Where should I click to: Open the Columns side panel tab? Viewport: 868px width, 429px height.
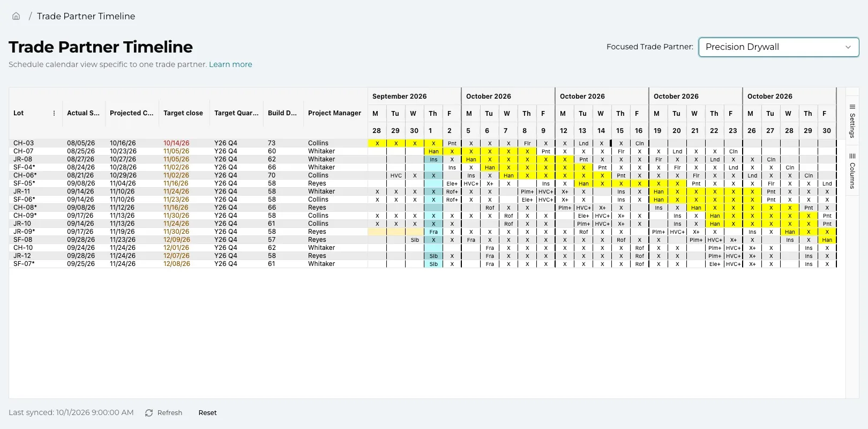pos(852,172)
